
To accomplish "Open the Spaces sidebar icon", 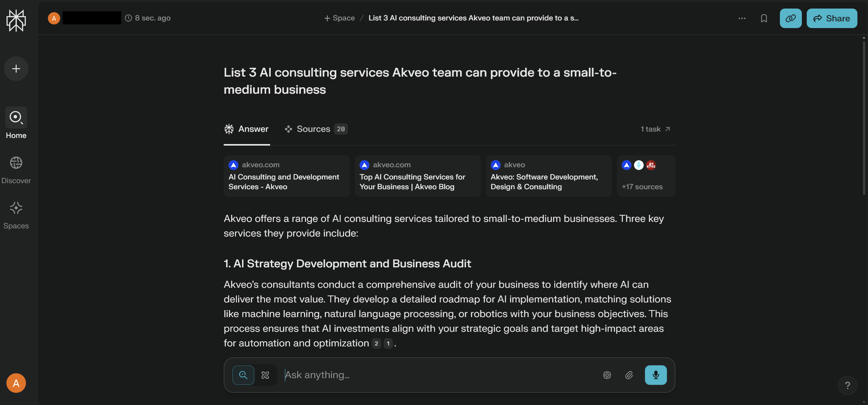I will (x=16, y=208).
